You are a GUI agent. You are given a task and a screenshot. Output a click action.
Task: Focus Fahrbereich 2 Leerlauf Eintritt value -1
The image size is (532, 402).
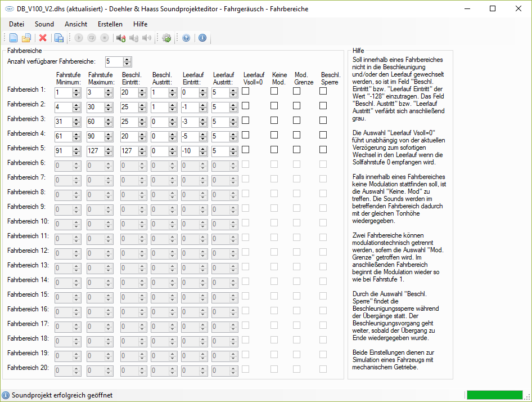coord(190,107)
